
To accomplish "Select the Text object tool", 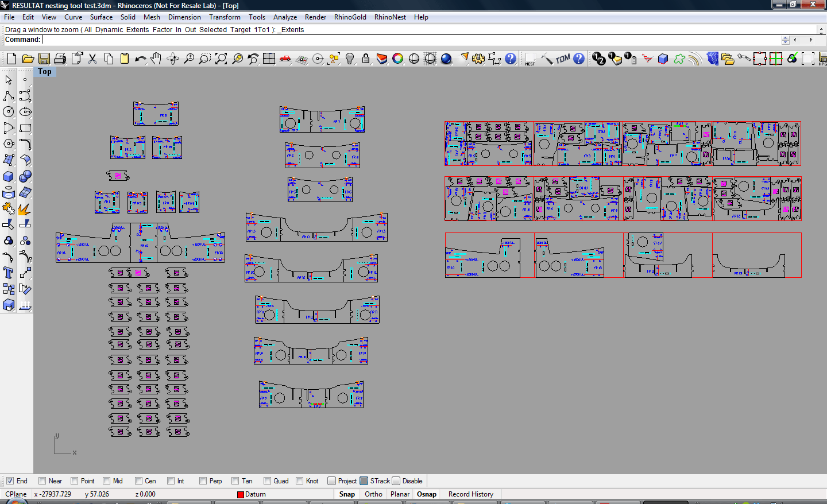I will click(9, 273).
